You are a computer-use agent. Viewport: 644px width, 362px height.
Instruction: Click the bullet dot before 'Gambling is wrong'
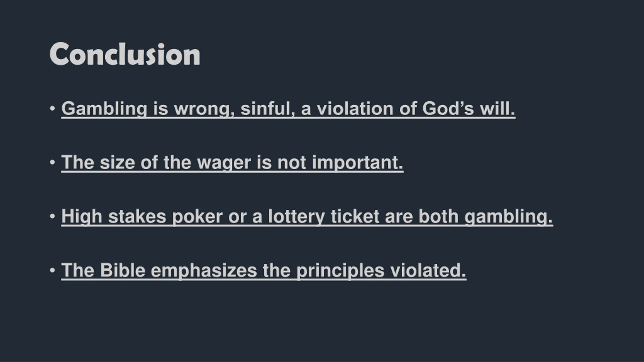click(x=52, y=109)
